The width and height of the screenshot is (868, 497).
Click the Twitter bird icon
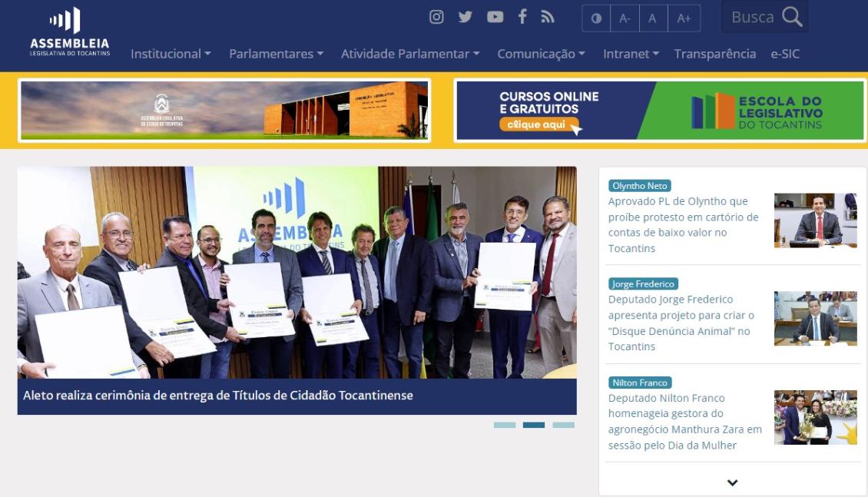[465, 16]
